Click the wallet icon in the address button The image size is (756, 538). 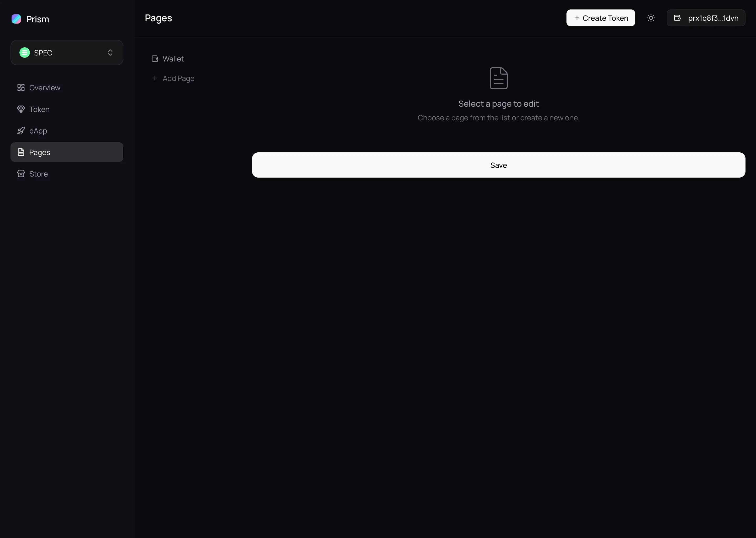point(677,18)
